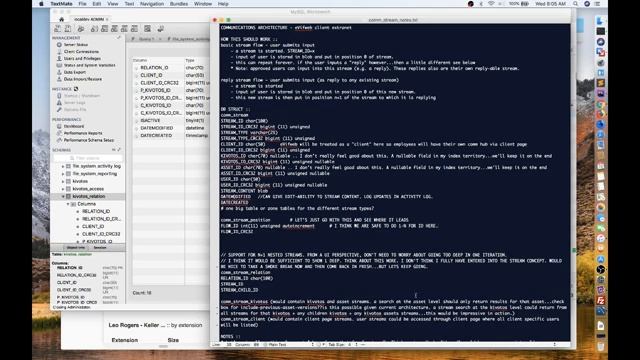Open FileZilla from the Dock
Screen dimensions: 640x360
(x=600, y=300)
